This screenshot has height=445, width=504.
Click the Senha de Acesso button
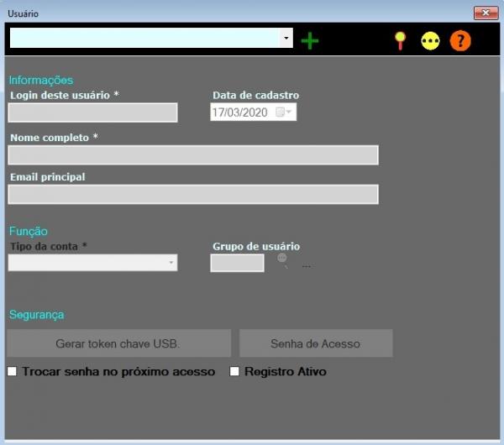coord(315,343)
